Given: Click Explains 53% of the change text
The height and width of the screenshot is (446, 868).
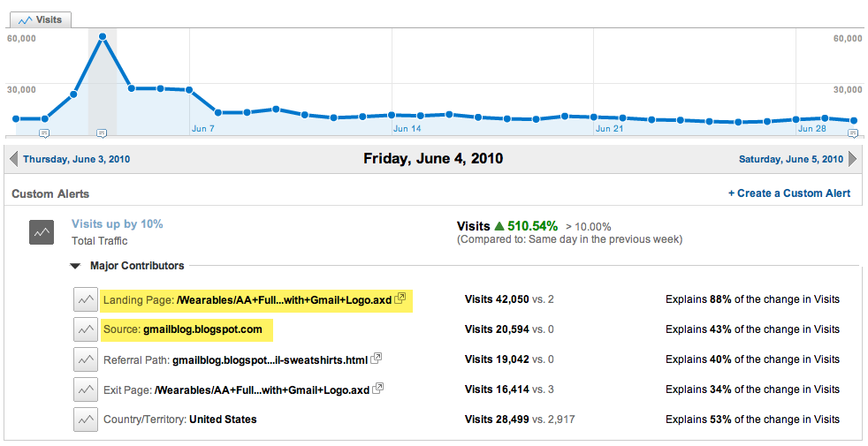Looking at the screenshot, I should (x=752, y=420).
